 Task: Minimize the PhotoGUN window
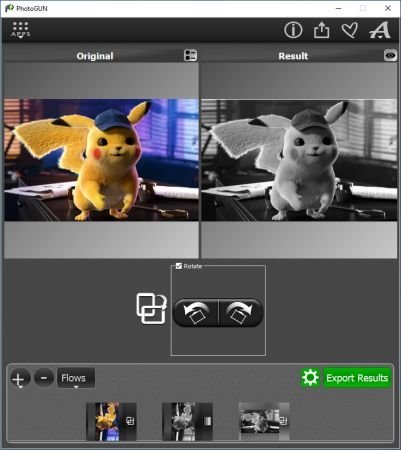coord(339,8)
